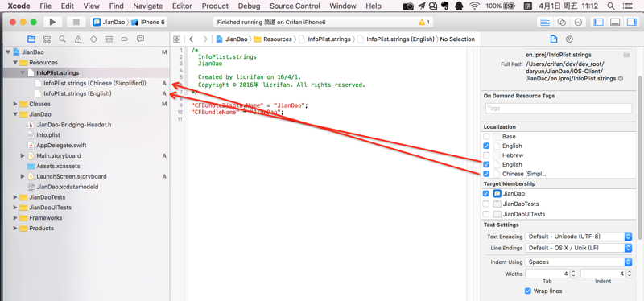Collapse the Resources group
The width and height of the screenshot is (644, 301).
point(15,63)
